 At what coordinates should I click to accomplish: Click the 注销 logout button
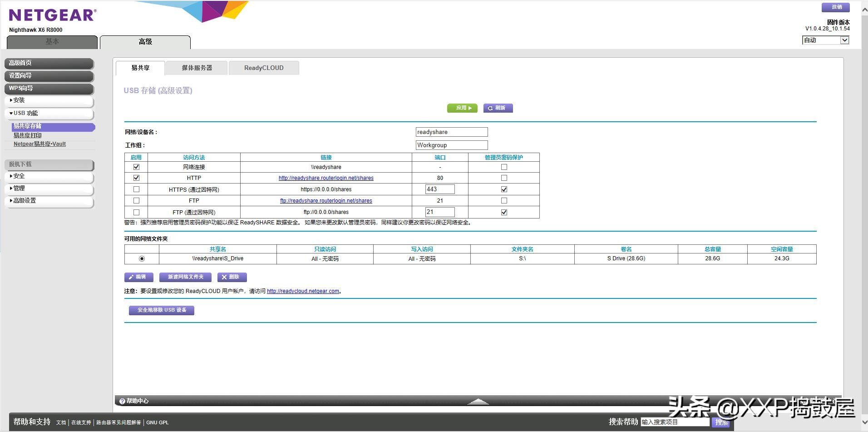click(x=835, y=7)
